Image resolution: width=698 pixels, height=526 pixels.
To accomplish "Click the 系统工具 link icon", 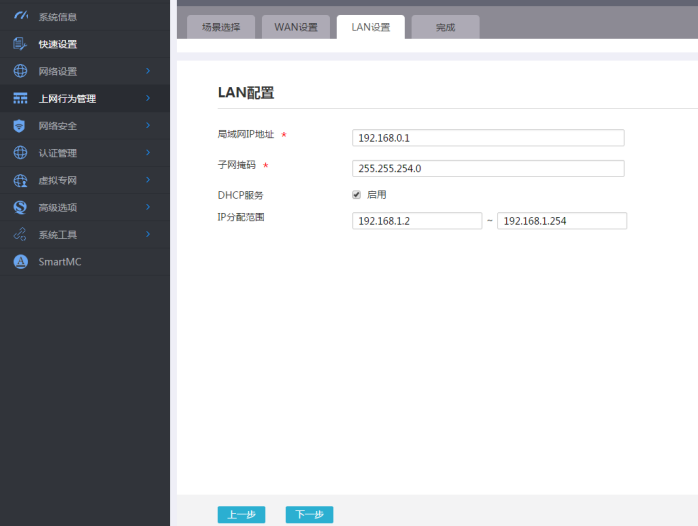I will pyautogui.click(x=20, y=234).
